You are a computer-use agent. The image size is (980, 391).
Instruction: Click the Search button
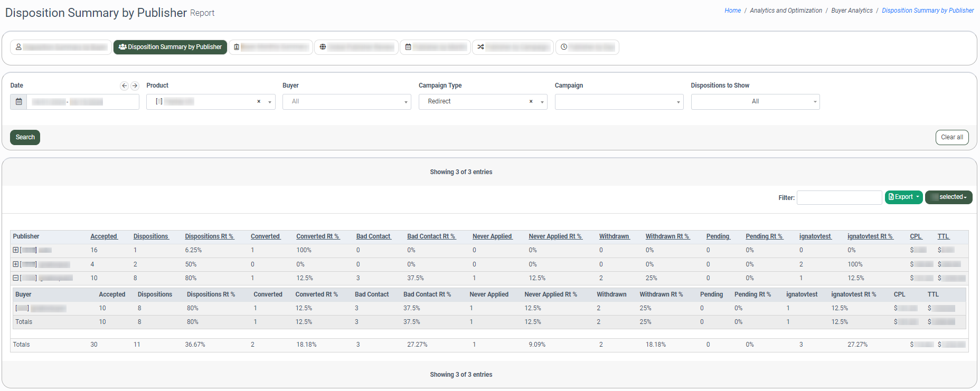25,138
